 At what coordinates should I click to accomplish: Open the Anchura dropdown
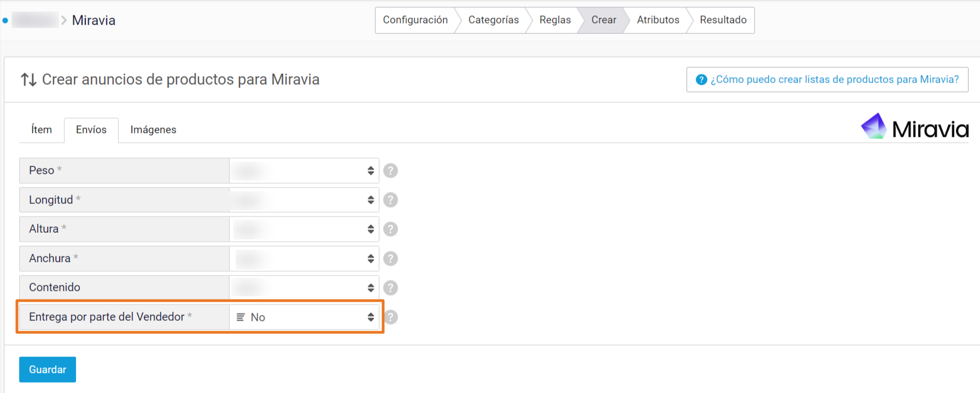pos(304,259)
